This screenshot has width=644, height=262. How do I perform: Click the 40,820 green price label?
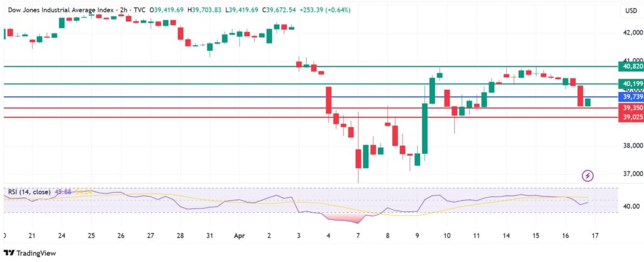click(631, 66)
